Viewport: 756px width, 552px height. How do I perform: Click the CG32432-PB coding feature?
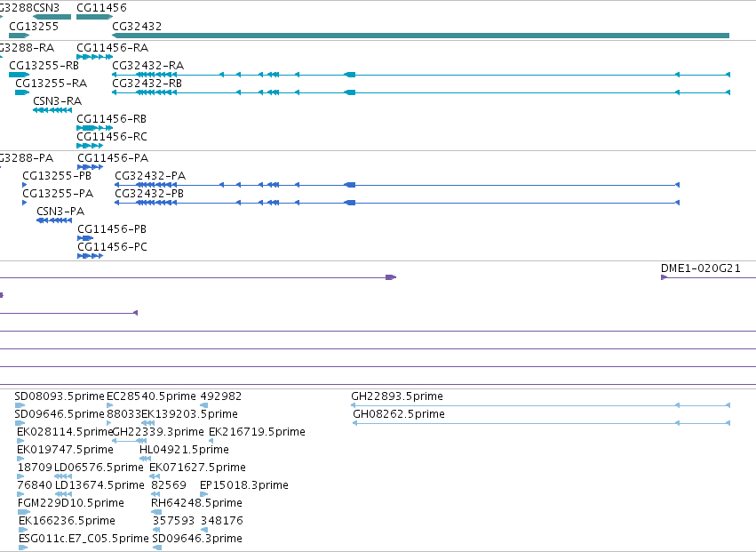pyautogui.click(x=397, y=204)
